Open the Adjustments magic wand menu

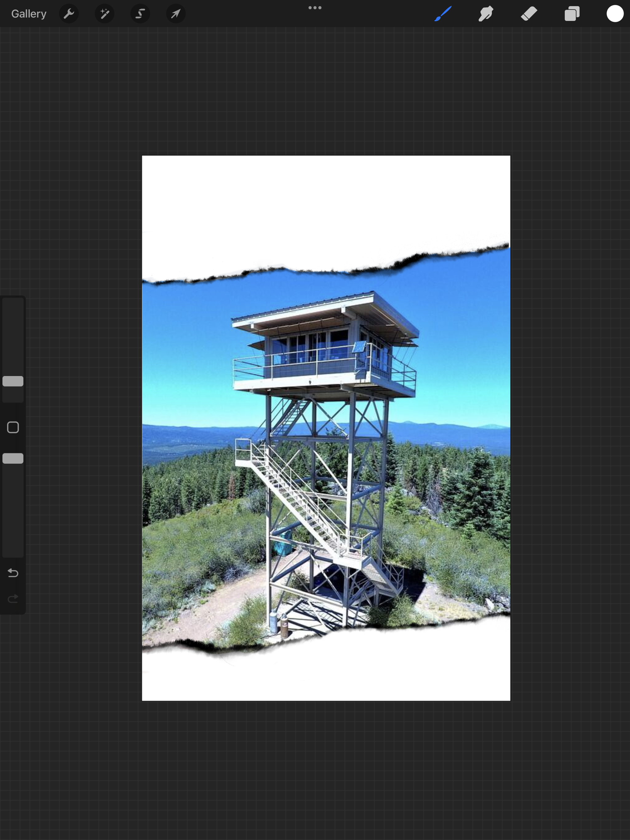[x=105, y=14]
